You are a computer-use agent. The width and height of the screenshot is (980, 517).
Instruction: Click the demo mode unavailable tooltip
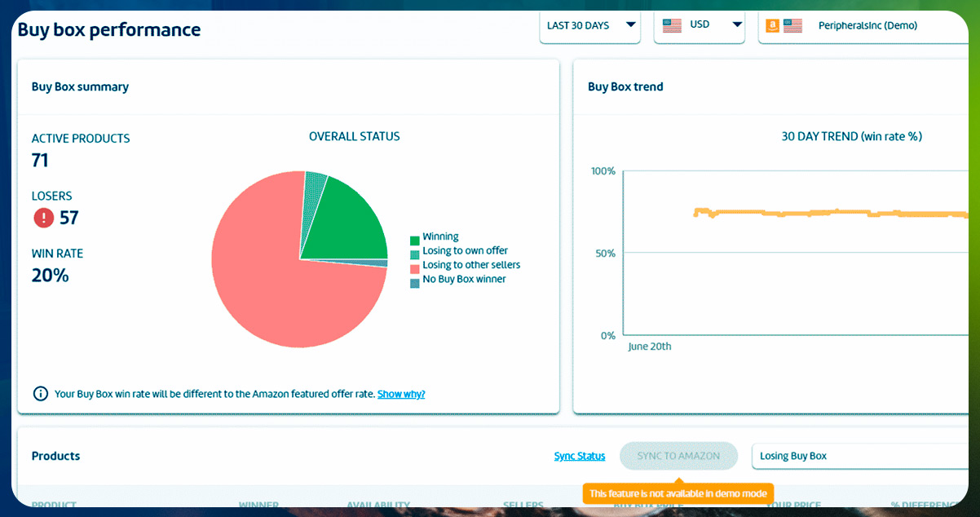tap(678, 493)
